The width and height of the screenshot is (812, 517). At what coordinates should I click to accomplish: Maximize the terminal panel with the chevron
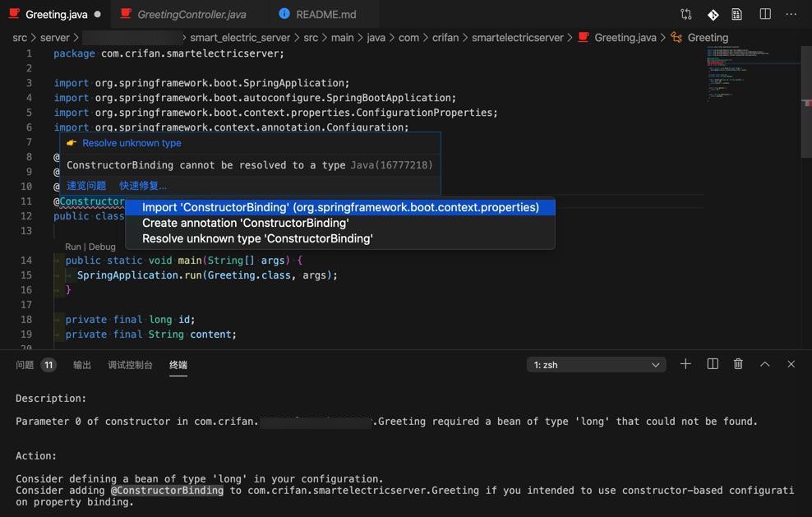click(x=764, y=364)
